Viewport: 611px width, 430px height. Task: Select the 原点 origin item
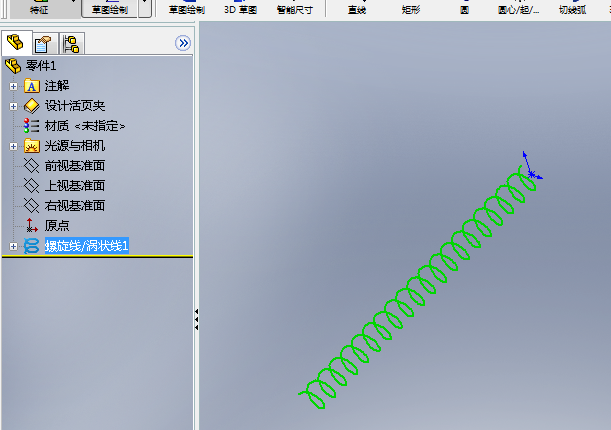click(x=57, y=226)
